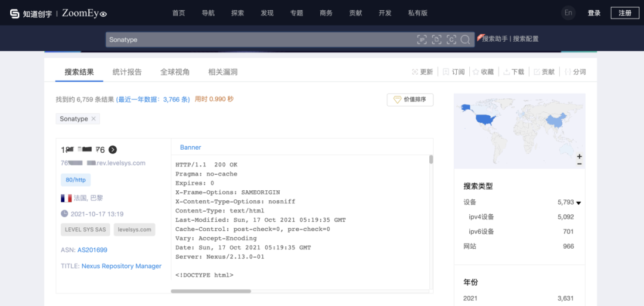Open the 发现 menu item
Screen dimensions: 644x306
267,13
